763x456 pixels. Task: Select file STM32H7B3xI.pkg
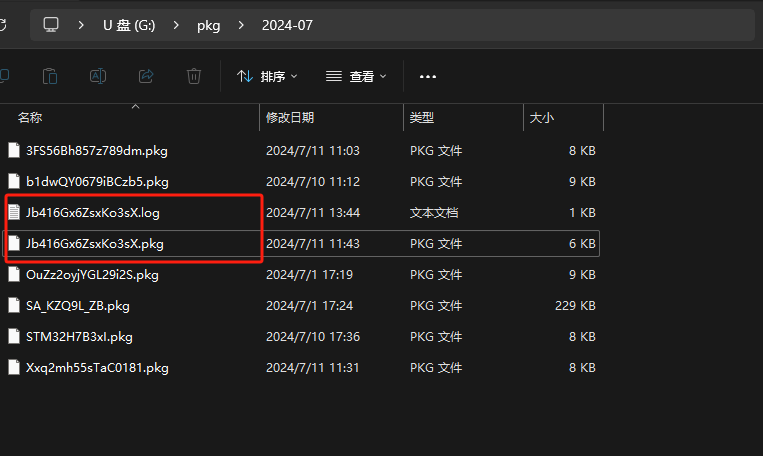tap(79, 336)
